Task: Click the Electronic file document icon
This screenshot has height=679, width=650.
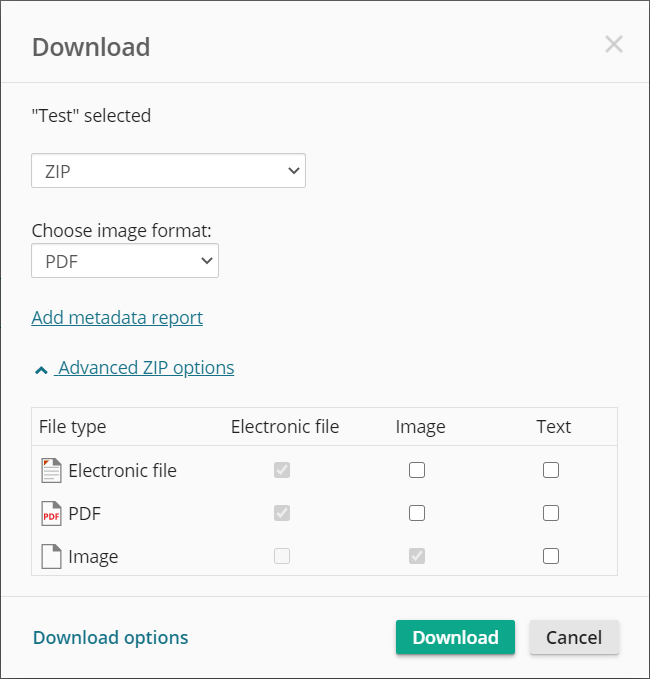Action: (x=51, y=470)
